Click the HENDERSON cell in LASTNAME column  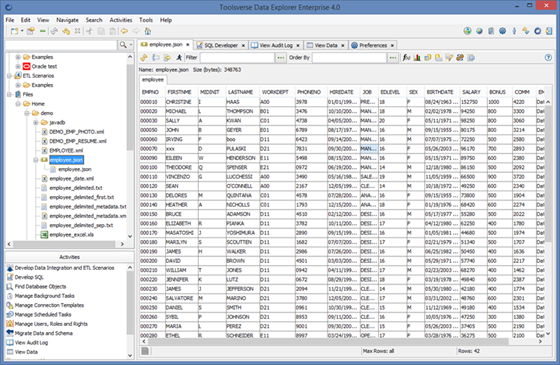point(241,158)
